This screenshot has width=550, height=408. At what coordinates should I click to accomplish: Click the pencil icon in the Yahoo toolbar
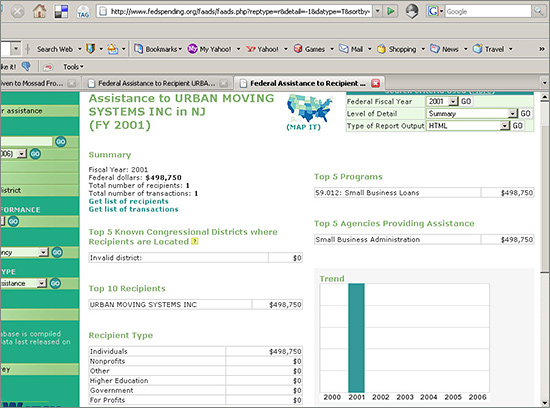click(x=112, y=49)
